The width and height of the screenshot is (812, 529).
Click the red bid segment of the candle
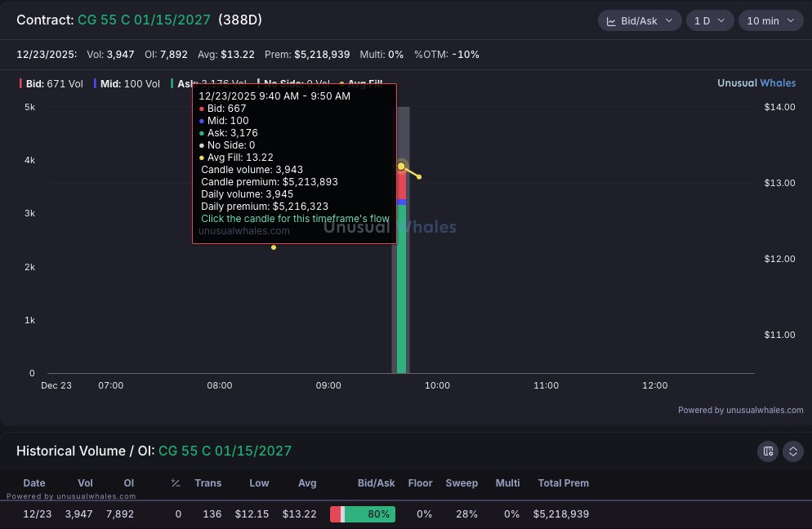click(x=401, y=184)
